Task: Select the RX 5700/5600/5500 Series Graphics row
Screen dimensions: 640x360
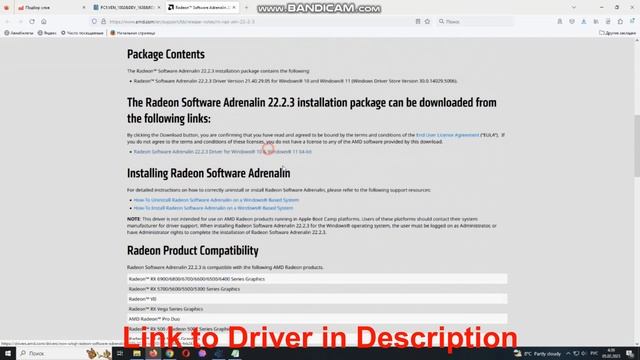Action: 317,289
